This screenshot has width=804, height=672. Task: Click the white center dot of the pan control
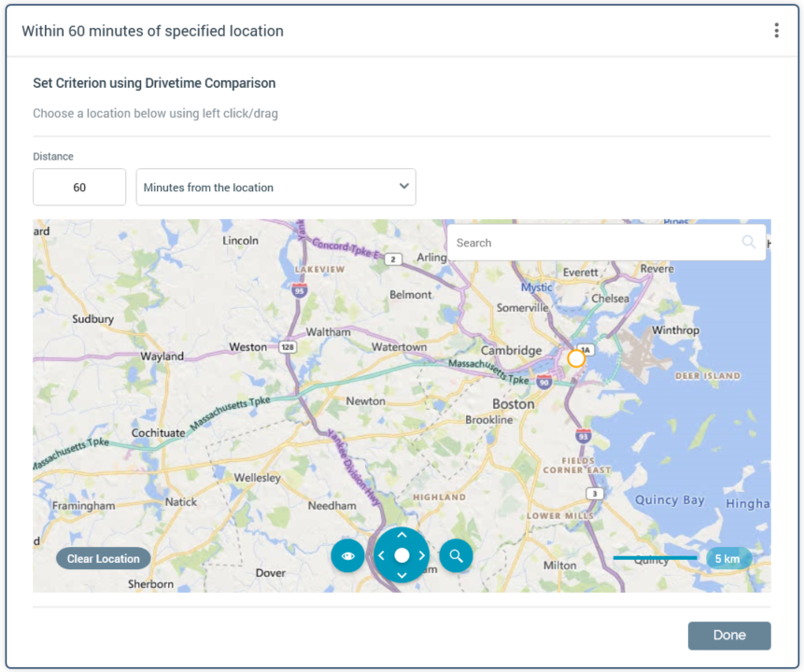(x=402, y=555)
